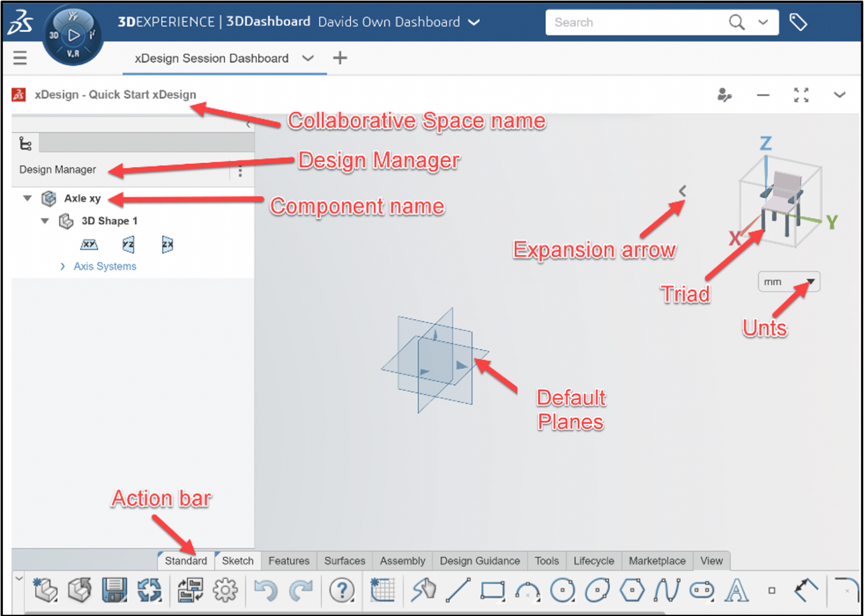Select the Polygon sketch tool
Image resolution: width=865 pixels, height=616 pixels.
pos(633,590)
